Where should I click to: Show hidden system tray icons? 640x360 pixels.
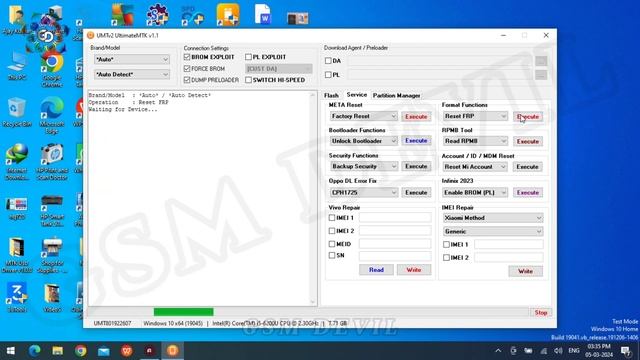click(498, 351)
